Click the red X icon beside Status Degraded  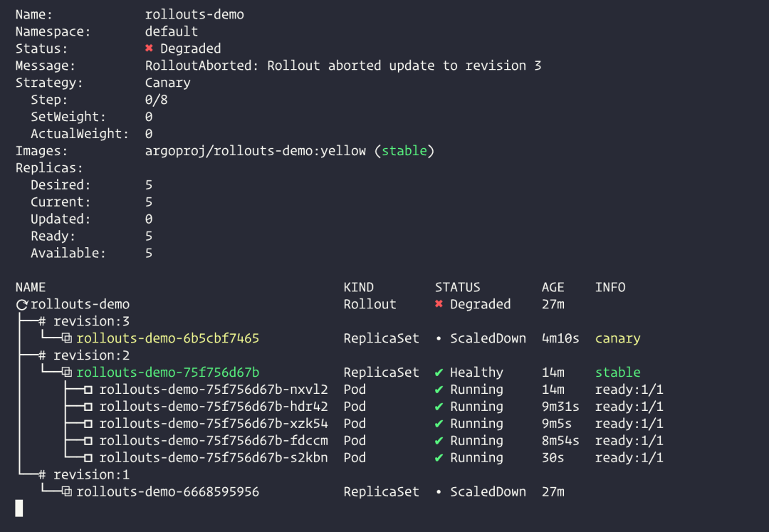[149, 48]
